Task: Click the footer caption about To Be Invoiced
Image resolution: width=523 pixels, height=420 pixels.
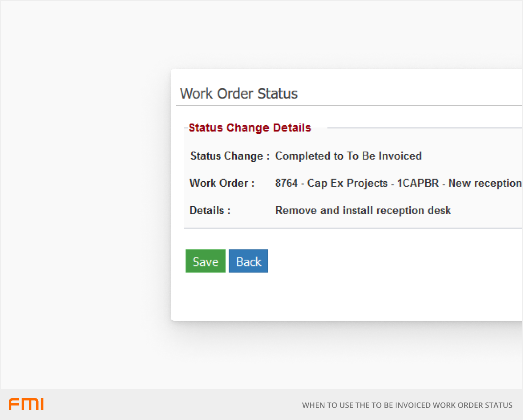Action: (407, 405)
